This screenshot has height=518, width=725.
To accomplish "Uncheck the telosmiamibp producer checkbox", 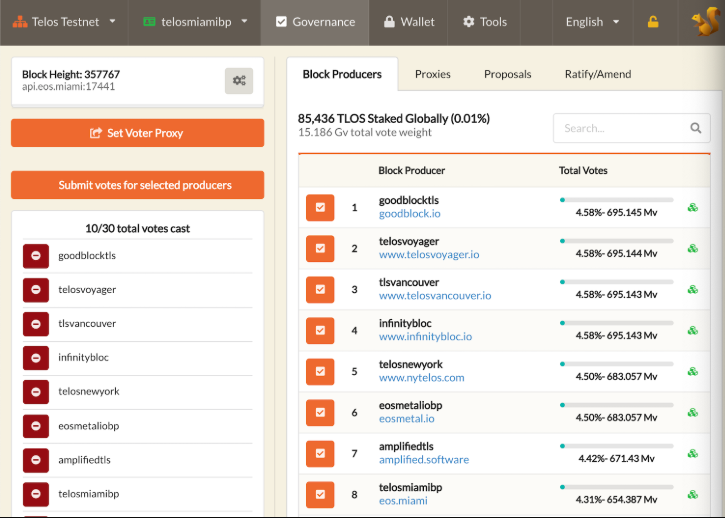I will tap(320, 494).
